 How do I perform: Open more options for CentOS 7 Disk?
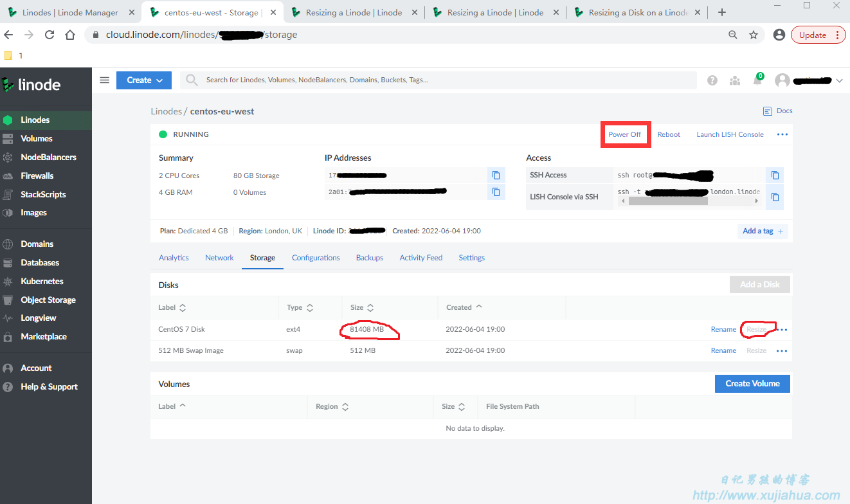tap(782, 330)
